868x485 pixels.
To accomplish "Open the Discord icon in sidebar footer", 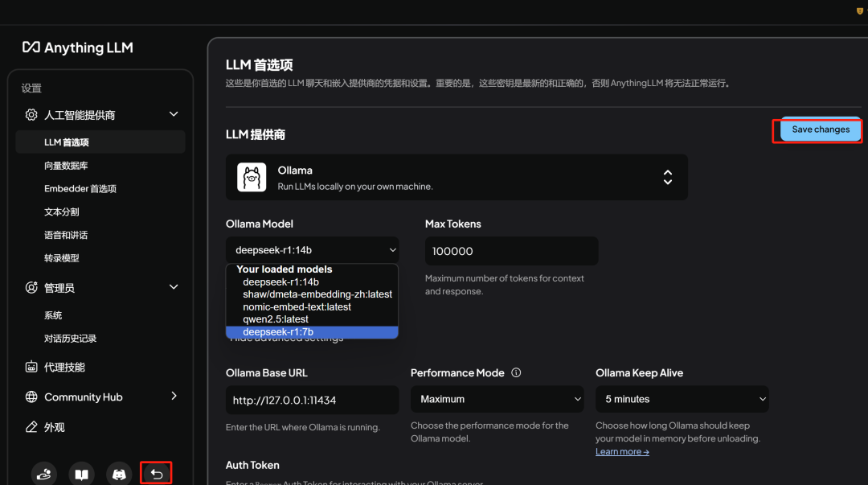I will (x=119, y=474).
